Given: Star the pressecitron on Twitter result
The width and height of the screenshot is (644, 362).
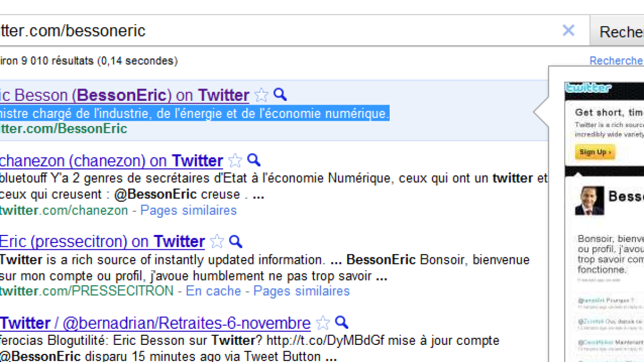Looking at the screenshot, I should click(217, 241).
